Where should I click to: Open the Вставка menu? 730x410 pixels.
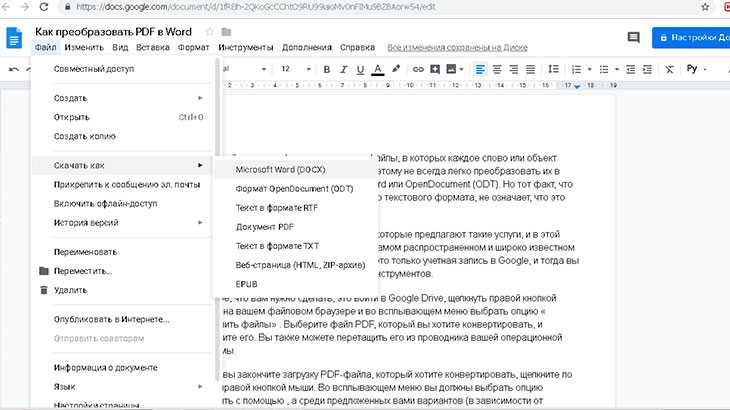point(153,47)
